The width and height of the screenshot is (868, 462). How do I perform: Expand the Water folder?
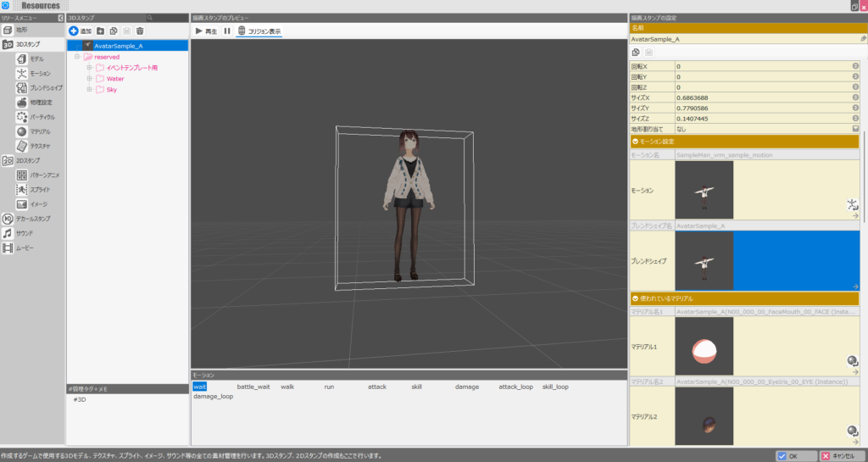point(88,79)
